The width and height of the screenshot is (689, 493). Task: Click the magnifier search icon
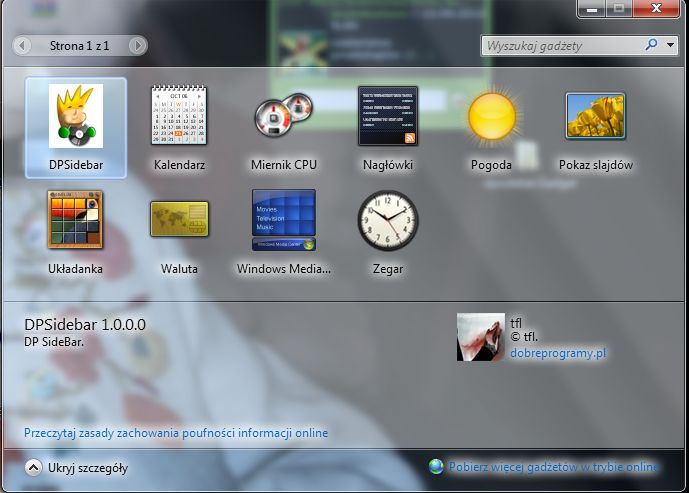pos(652,44)
